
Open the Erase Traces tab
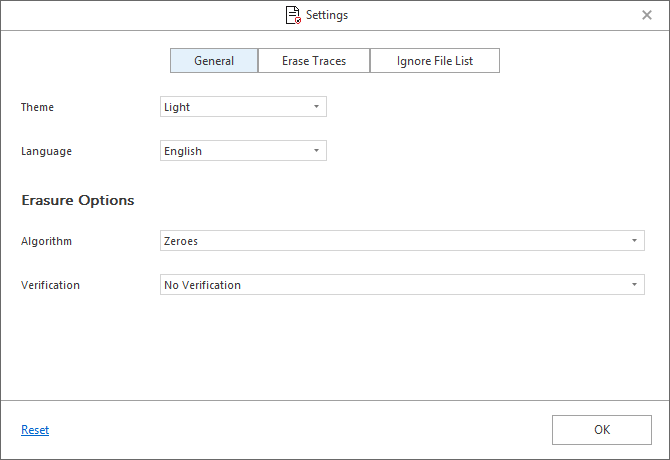[x=314, y=61]
